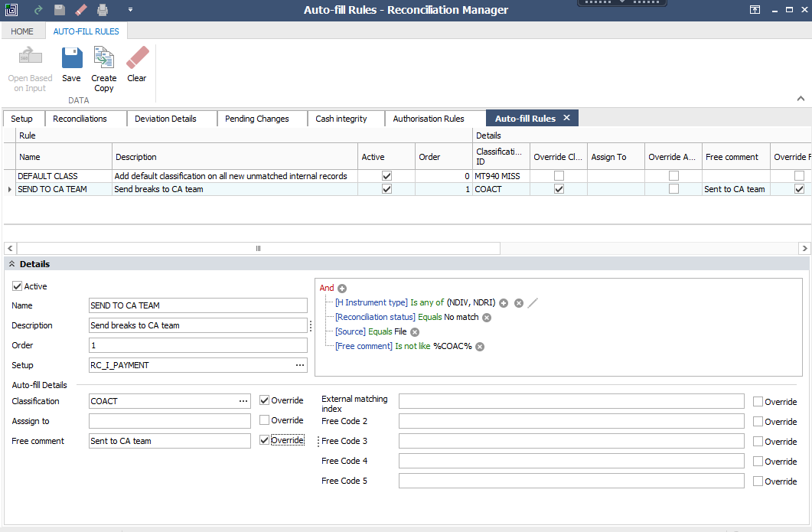Click the Order input field

[197, 345]
